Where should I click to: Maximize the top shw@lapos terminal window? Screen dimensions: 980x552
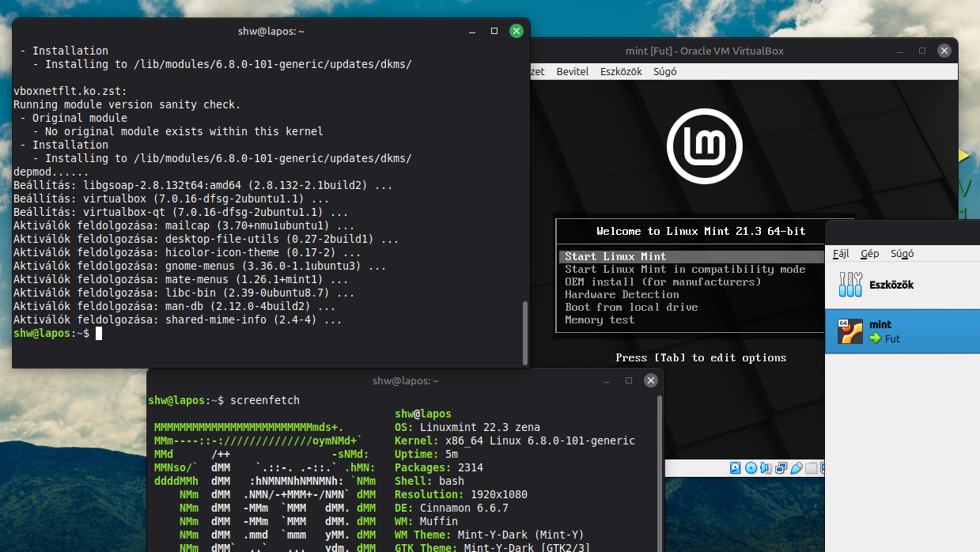[494, 31]
